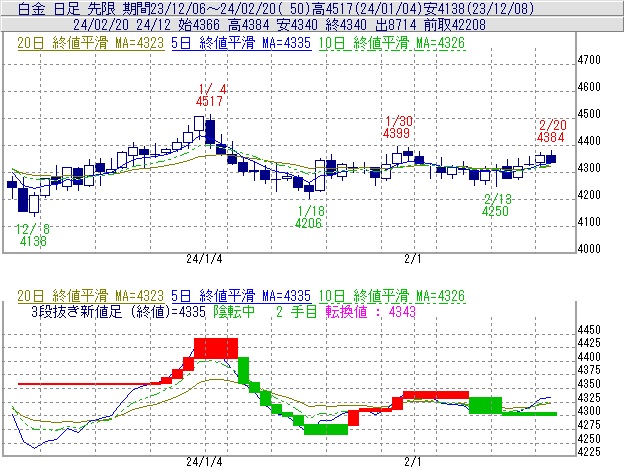Viewport: 624px width, 475px height.
Task: Click the 陰転中 status text
Action: tap(234, 311)
